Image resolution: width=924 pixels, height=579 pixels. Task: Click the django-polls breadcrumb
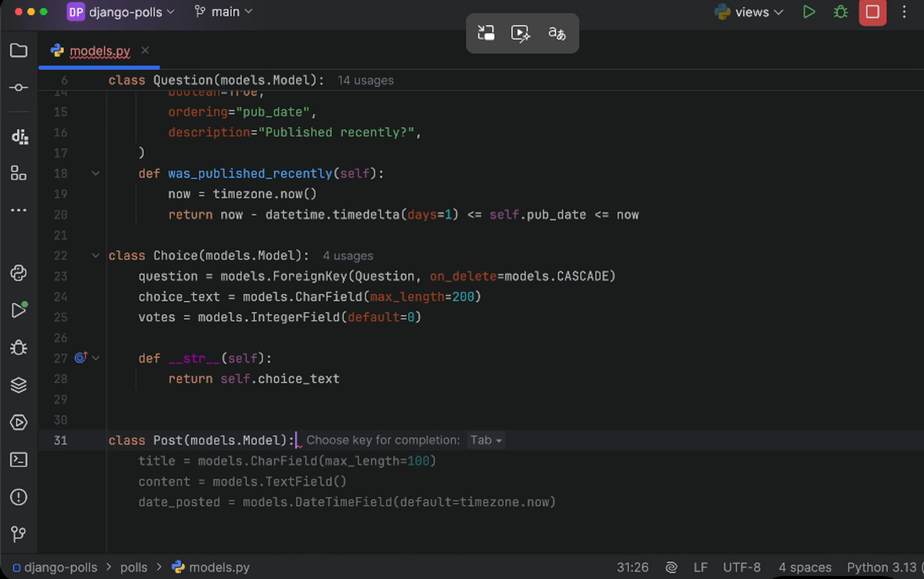(x=61, y=567)
